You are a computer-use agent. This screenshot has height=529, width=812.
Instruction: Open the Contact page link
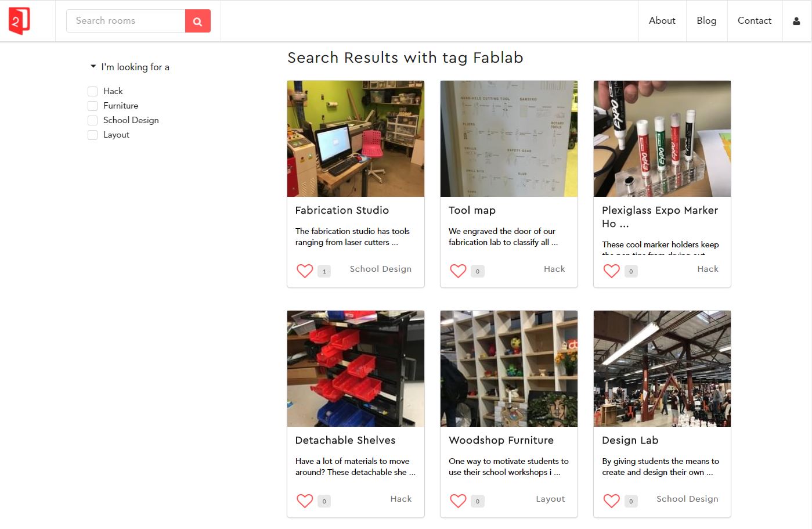point(755,21)
